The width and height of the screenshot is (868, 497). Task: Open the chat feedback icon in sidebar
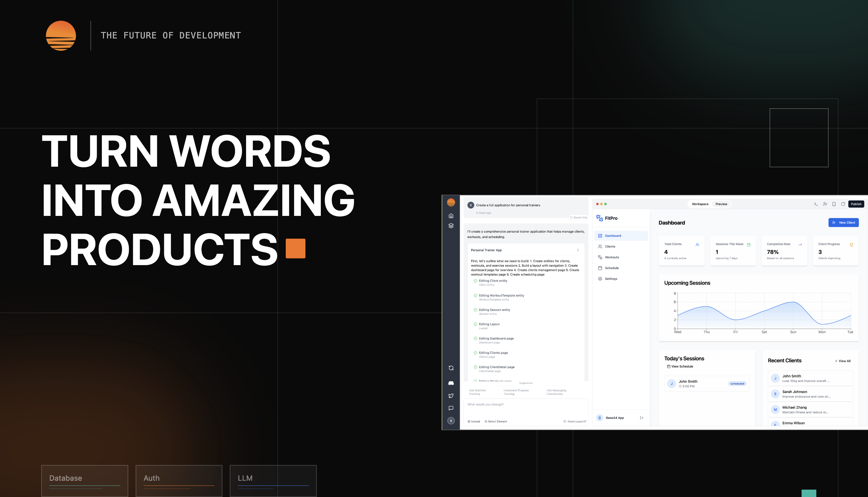pyautogui.click(x=451, y=408)
